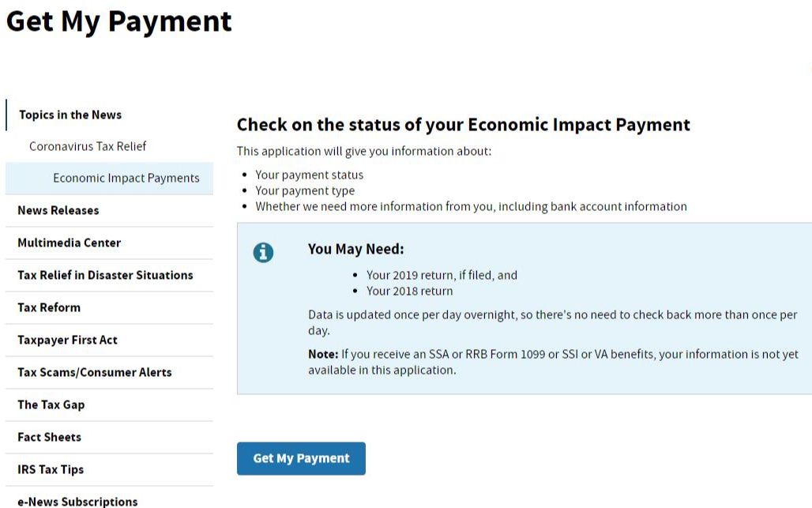The width and height of the screenshot is (812, 508).
Task: Click the Note about SSA benefits text
Action: pos(553,362)
